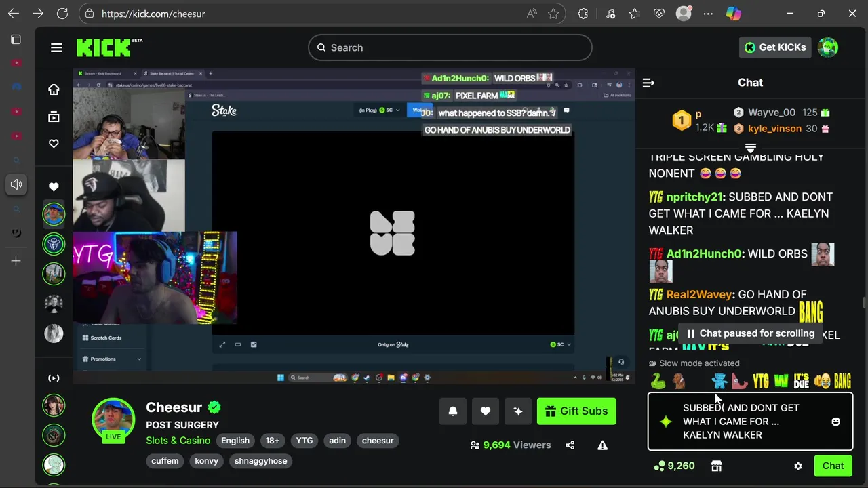868x488 pixels.
Task: Share the stream via share icon
Action: click(570, 445)
